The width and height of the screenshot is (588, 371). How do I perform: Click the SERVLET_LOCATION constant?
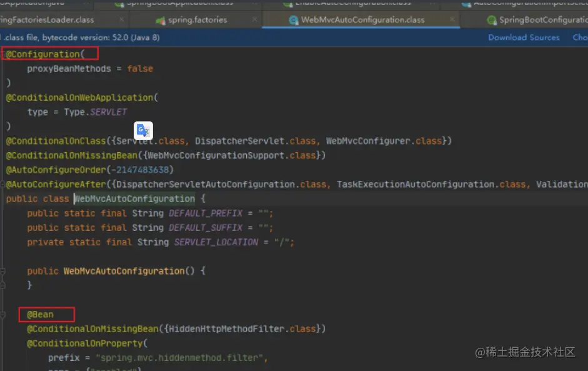(x=216, y=242)
